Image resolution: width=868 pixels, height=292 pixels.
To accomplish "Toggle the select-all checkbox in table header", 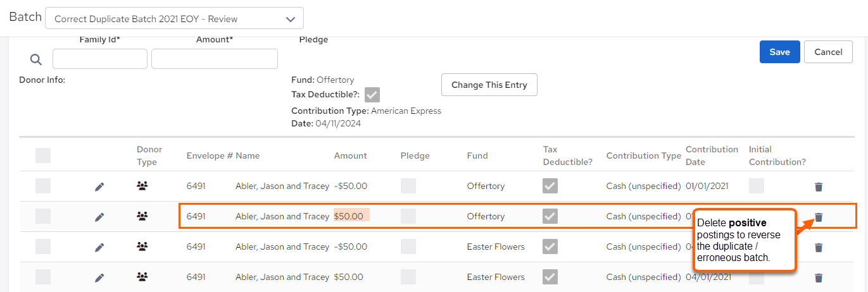I will tap(43, 155).
